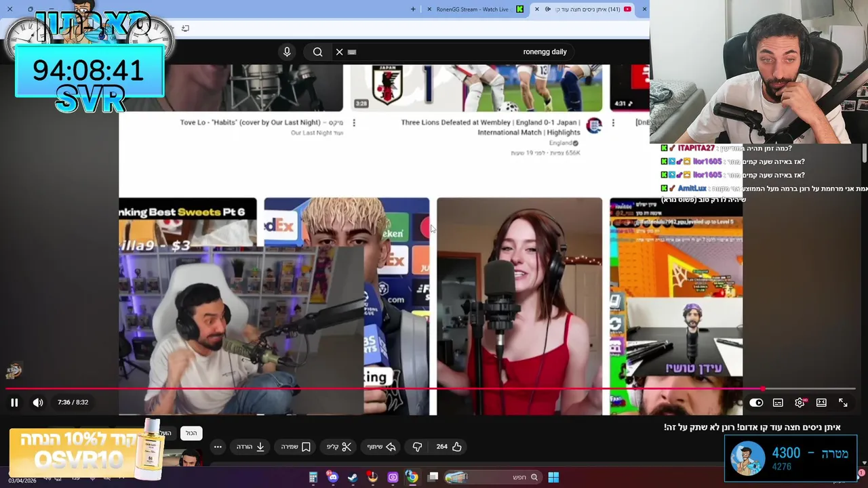The height and width of the screenshot is (488, 868).
Task: Click the שיתוף share button
Action: [x=380, y=447]
